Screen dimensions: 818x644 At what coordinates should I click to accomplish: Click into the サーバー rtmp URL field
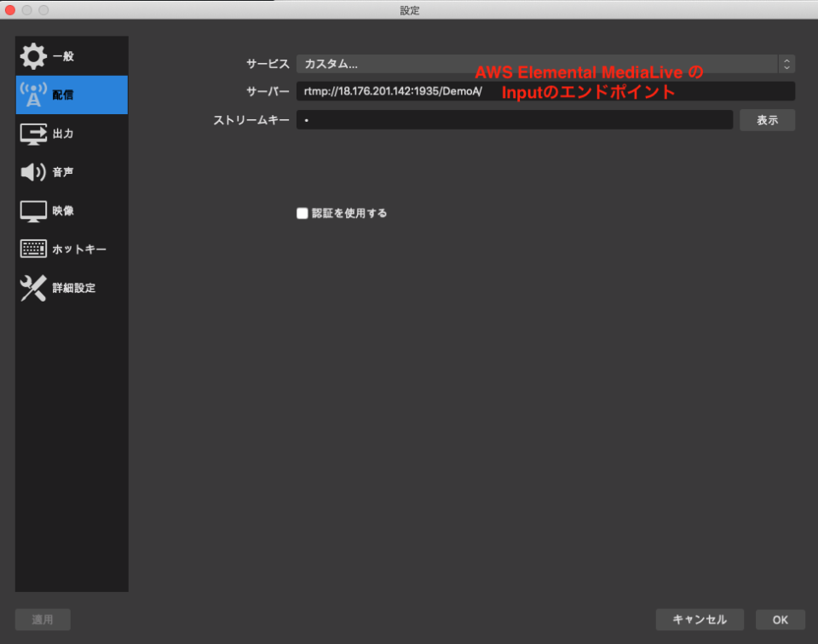[545, 91]
